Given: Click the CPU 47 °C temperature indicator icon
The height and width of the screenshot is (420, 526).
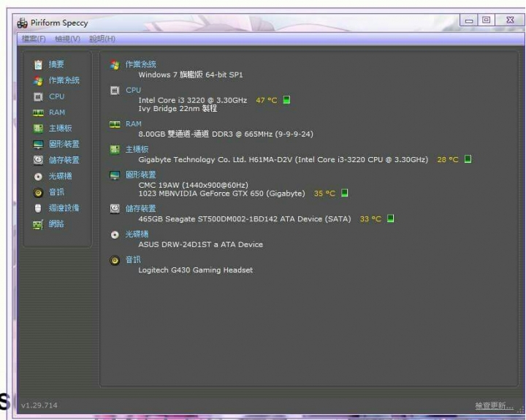Looking at the screenshot, I should pyautogui.click(x=286, y=99).
